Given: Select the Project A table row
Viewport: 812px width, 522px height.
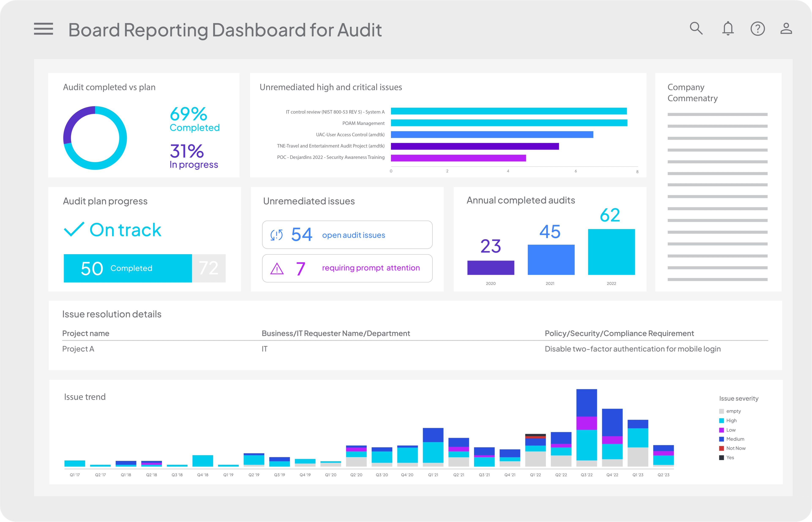Looking at the screenshot, I should point(78,349).
